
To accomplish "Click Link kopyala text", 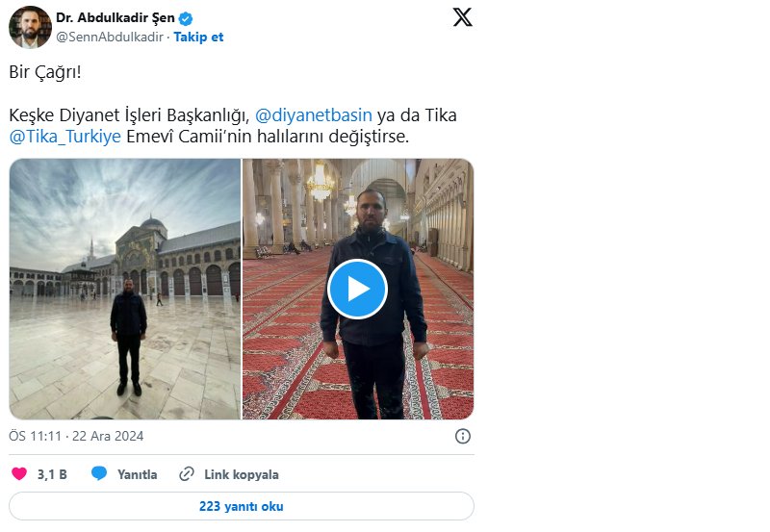I will click(x=241, y=474).
